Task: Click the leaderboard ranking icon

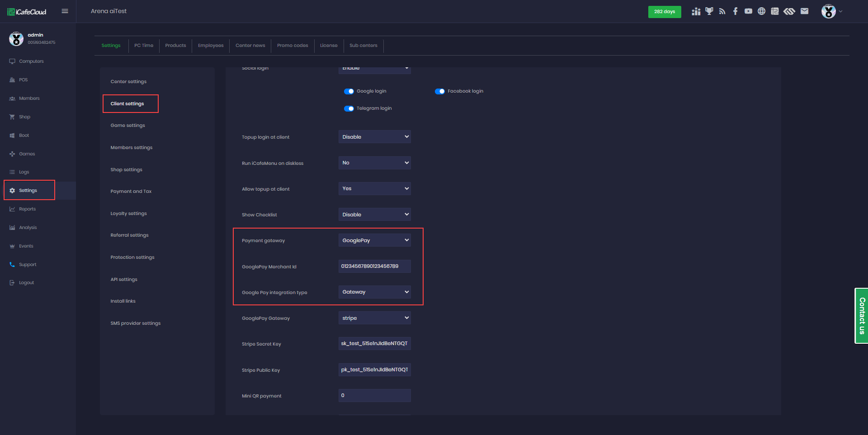Action: click(x=696, y=11)
